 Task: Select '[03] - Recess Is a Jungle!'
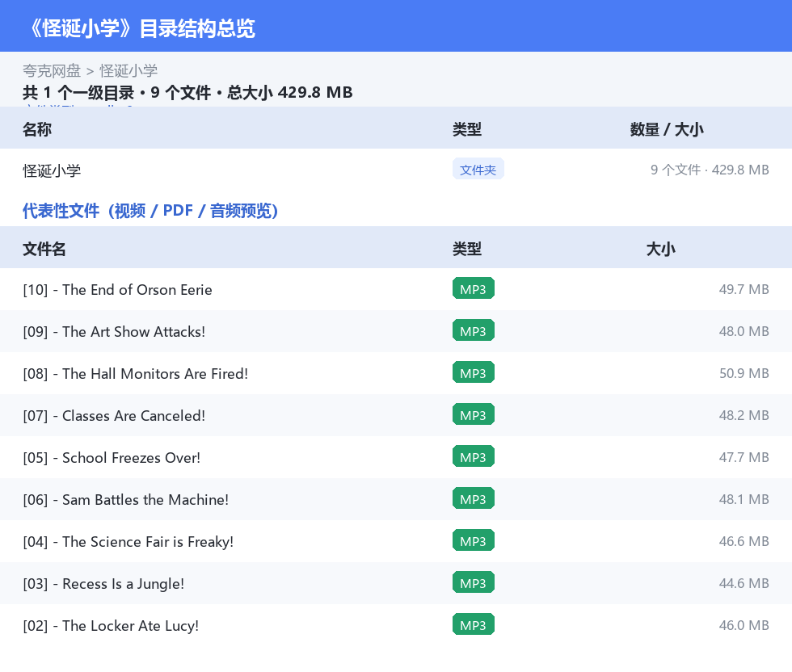pyautogui.click(x=103, y=584)
